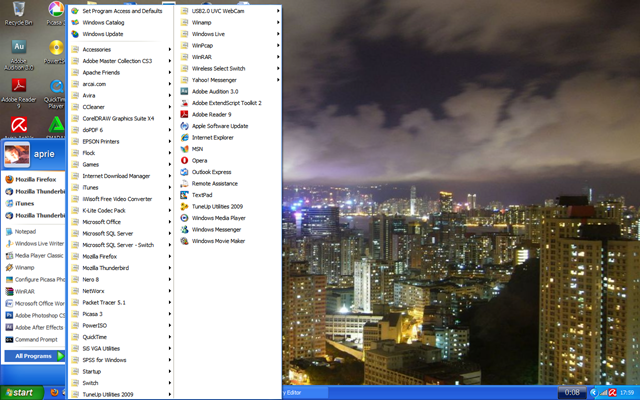Open the Adobe Reader 9 desktop icon
640x400 pixels.
pos(18,93)
